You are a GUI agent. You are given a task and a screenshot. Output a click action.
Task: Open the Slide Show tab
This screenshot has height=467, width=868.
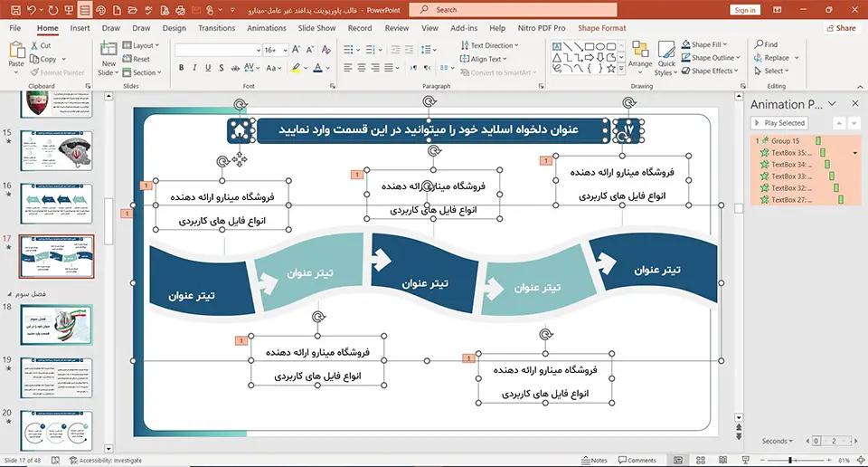pos(316,28)
